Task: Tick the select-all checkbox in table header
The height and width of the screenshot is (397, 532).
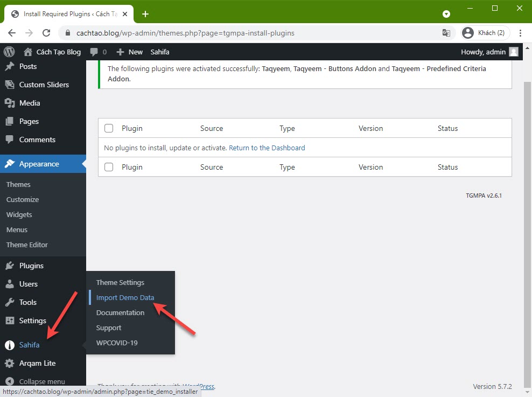Action: coord(109,128)
